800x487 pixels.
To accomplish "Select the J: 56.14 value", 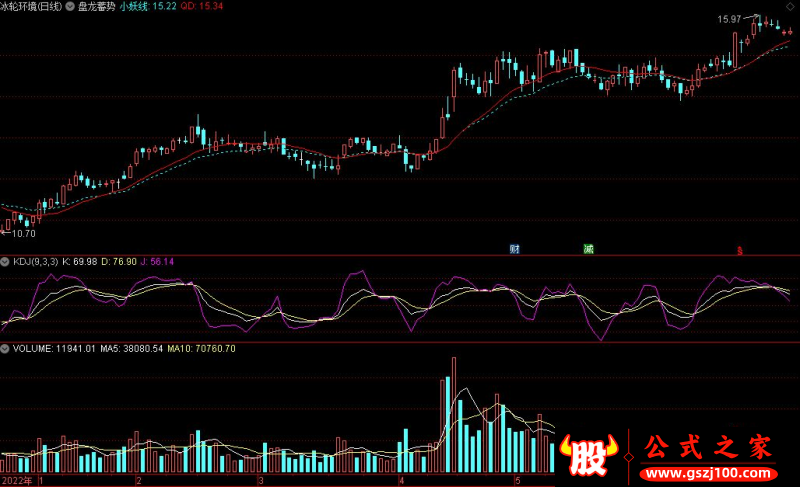I will (157, 262).
